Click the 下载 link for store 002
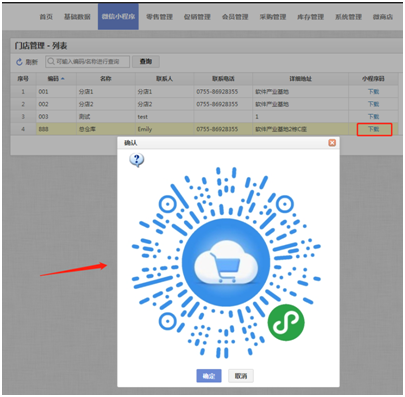Viewport: 405px width, 397px height. [373, 104]
